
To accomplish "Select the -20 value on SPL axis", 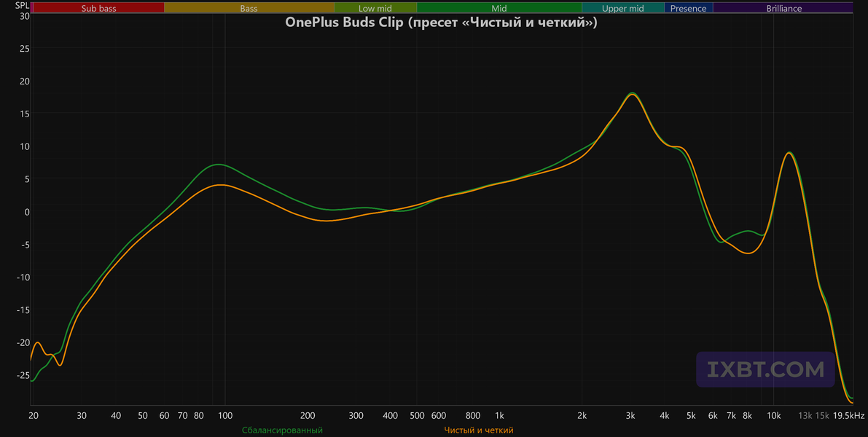I will point(22,342).
